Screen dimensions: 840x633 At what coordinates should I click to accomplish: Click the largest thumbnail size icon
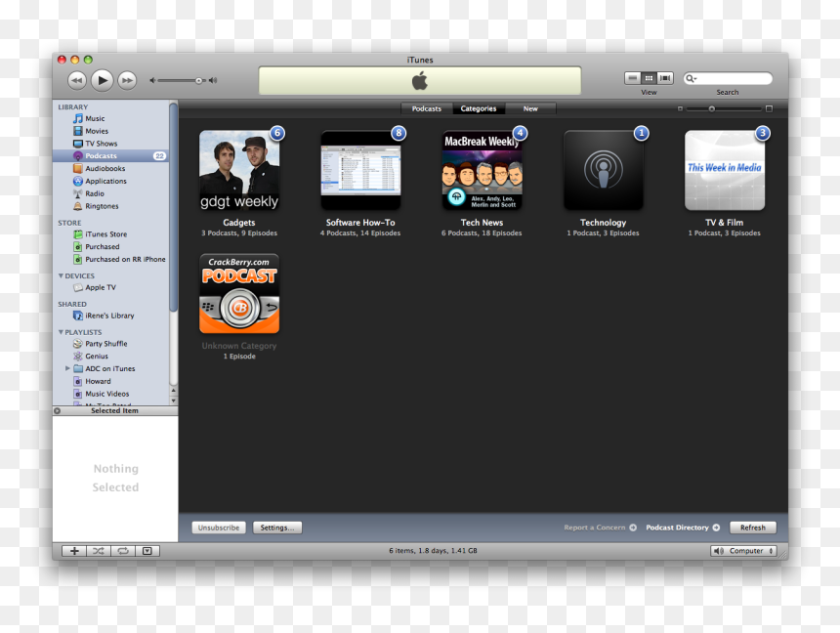coord(769,108)
